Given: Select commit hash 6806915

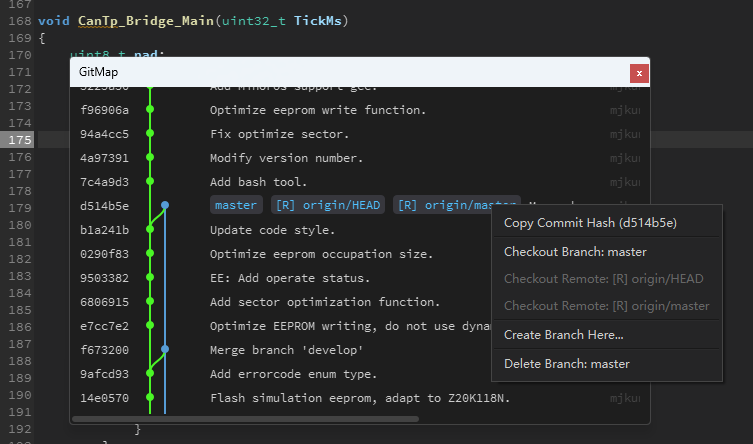Looking at the screenshot, I should [x=104, y=302].
